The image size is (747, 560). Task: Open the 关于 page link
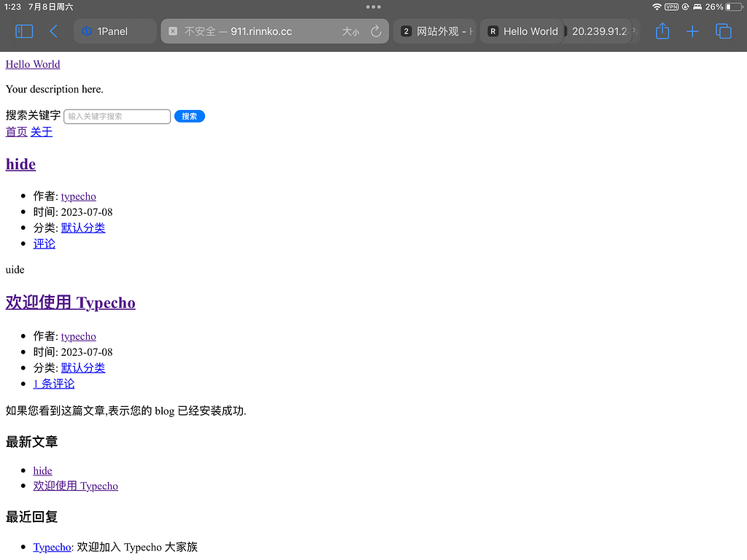pyautogui.click(x=42, y=131)
